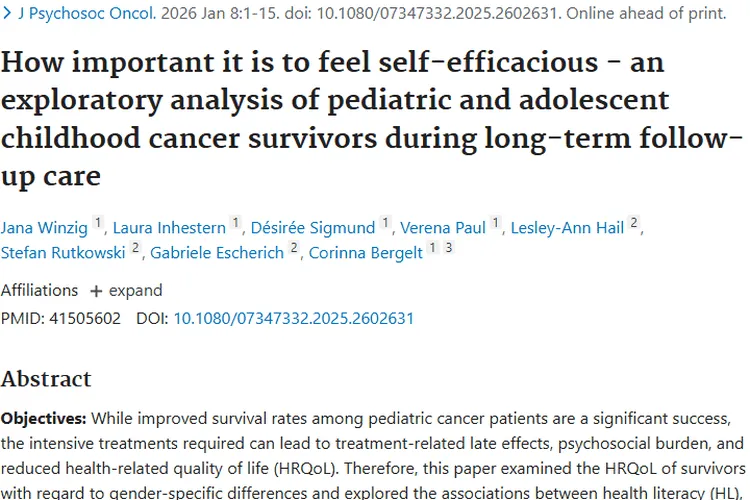Click the Abstract section heading

tap(46, 379)
